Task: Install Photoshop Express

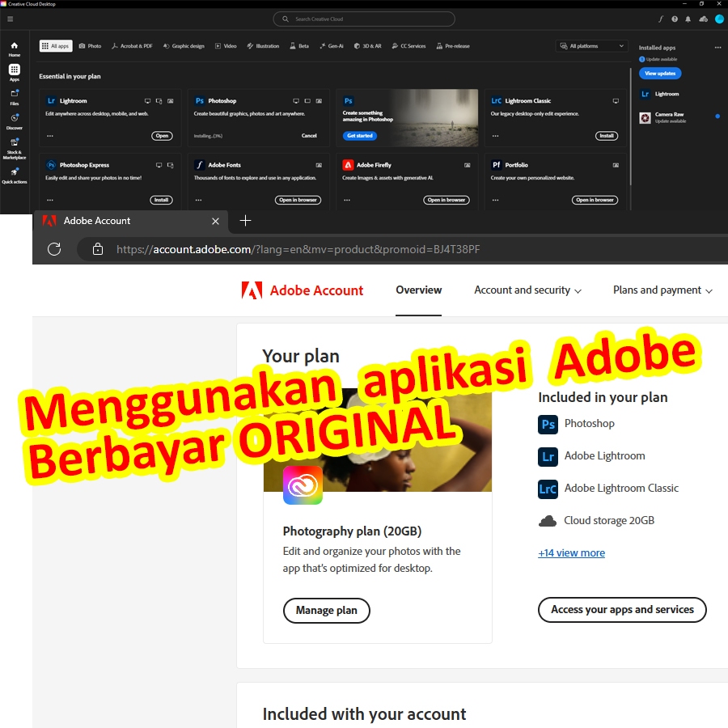Action: pyautogui.click(x=161, y=200)
